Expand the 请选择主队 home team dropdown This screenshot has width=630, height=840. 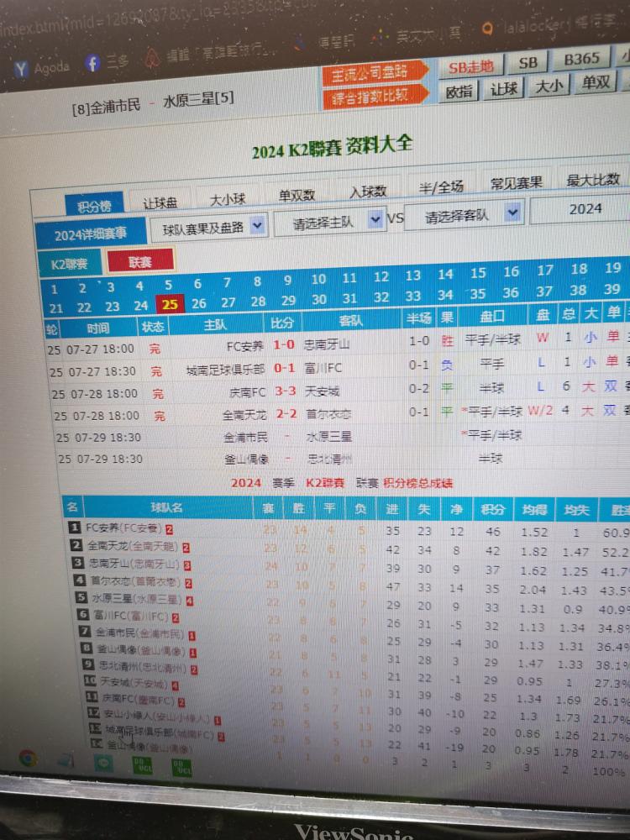point(329,220)
